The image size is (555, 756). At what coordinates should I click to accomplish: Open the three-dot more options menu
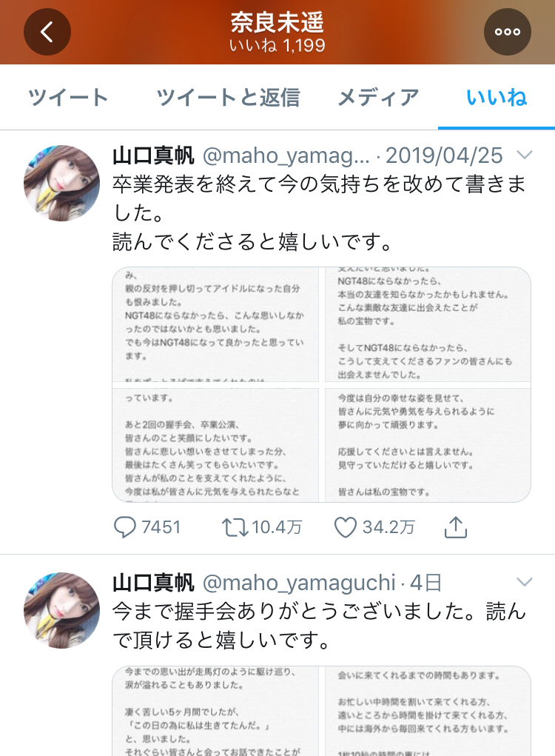pos(508,32)
